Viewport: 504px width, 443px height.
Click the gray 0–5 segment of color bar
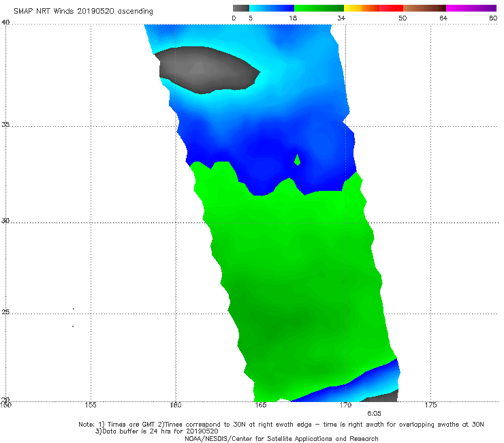click(x=240, y=8)
